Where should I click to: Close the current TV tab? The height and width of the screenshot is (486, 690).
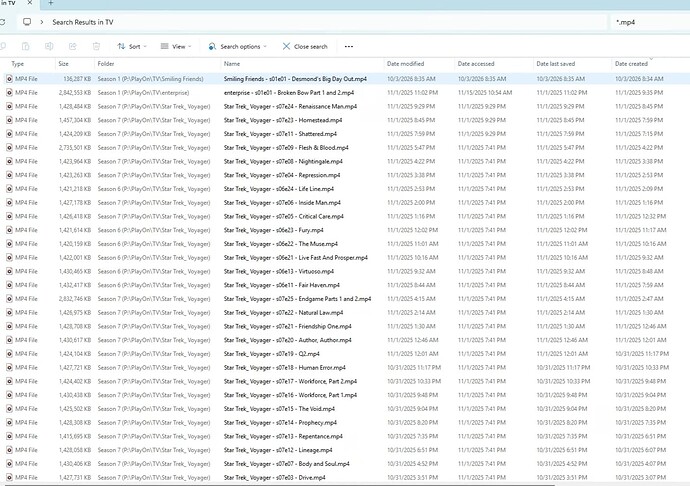pos(29,3)
